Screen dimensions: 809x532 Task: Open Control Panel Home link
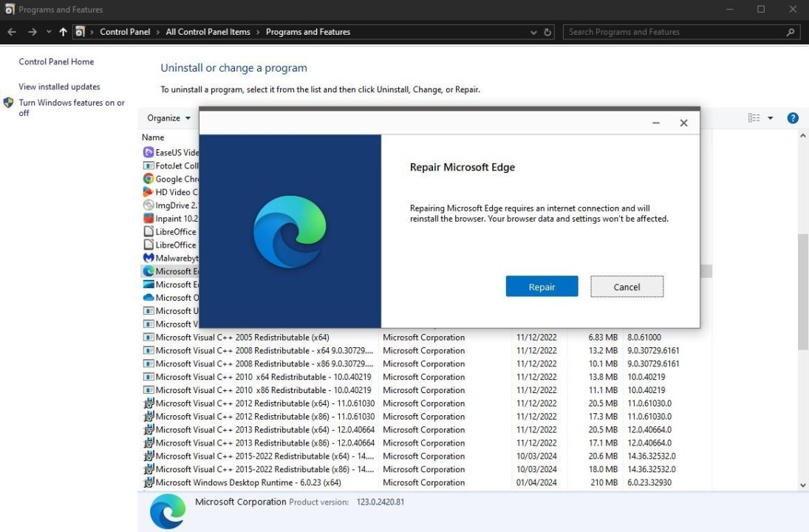tap(56, 62)
